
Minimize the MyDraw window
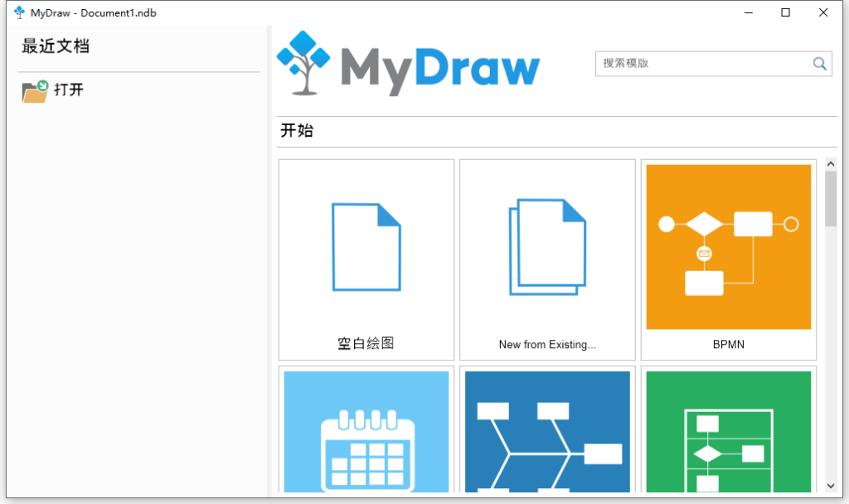[x=748, y=12]
